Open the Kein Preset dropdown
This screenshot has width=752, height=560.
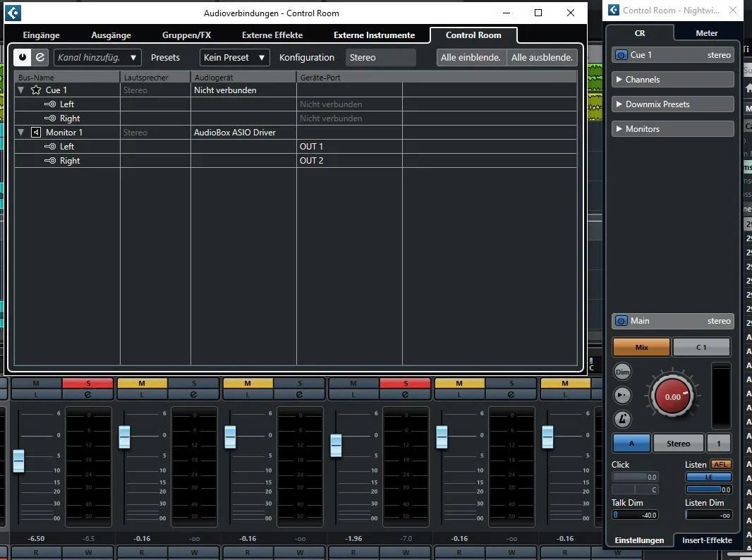pyautogui.click(x=234, y=58)
